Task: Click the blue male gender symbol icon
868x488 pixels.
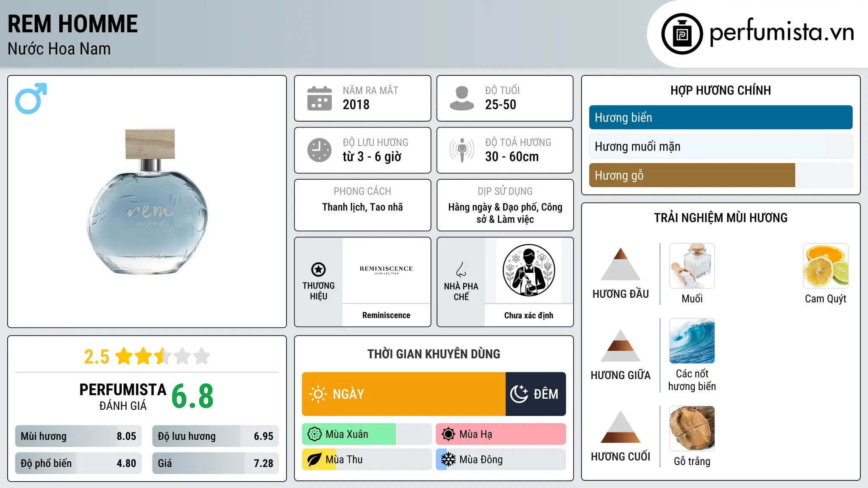Action: pos(31,98)
